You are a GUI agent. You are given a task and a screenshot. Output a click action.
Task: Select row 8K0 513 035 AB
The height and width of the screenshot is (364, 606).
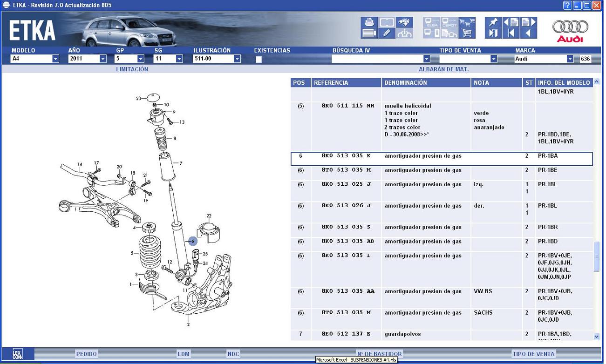click(x=442, y=244)
